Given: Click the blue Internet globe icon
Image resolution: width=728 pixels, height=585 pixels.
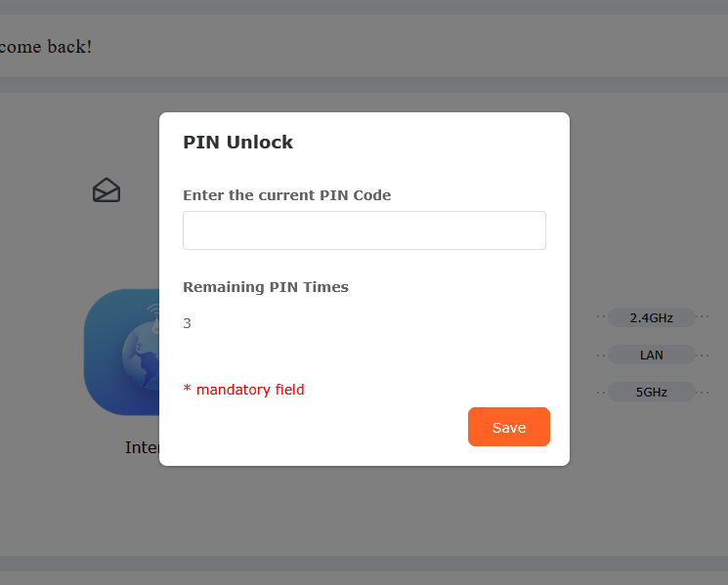Looking at the screenshot, I should click(123, 352).
